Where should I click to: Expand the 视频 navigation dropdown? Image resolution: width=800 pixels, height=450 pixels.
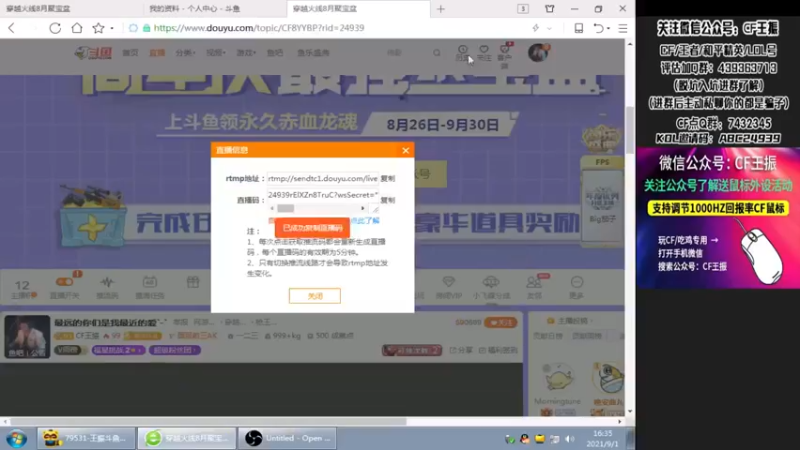click(x=215, y=53)
